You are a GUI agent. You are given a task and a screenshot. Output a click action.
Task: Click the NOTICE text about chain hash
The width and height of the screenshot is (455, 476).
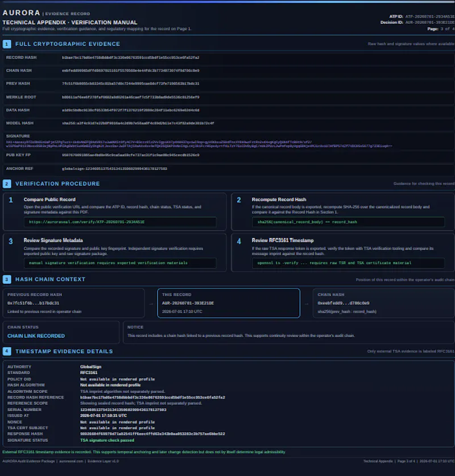click(x=241, y=336)
